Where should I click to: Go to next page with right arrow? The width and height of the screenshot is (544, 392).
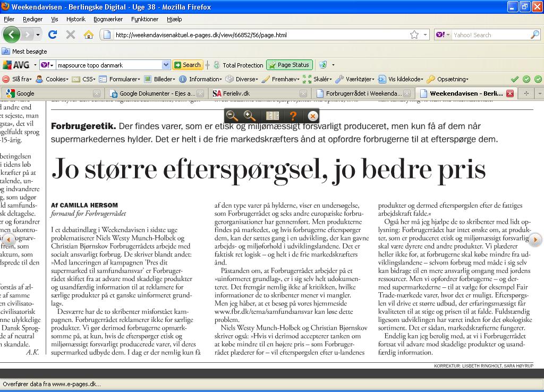click(535, 240)
